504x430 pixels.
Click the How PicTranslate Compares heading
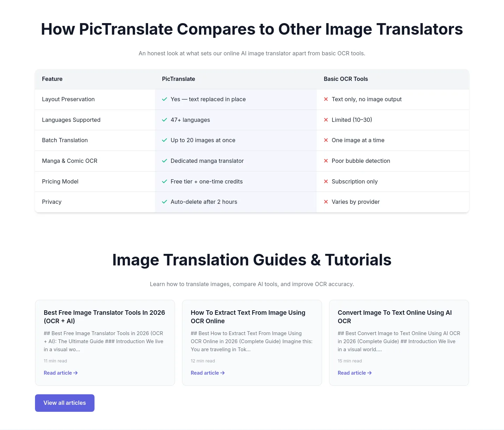coord(252,29)
